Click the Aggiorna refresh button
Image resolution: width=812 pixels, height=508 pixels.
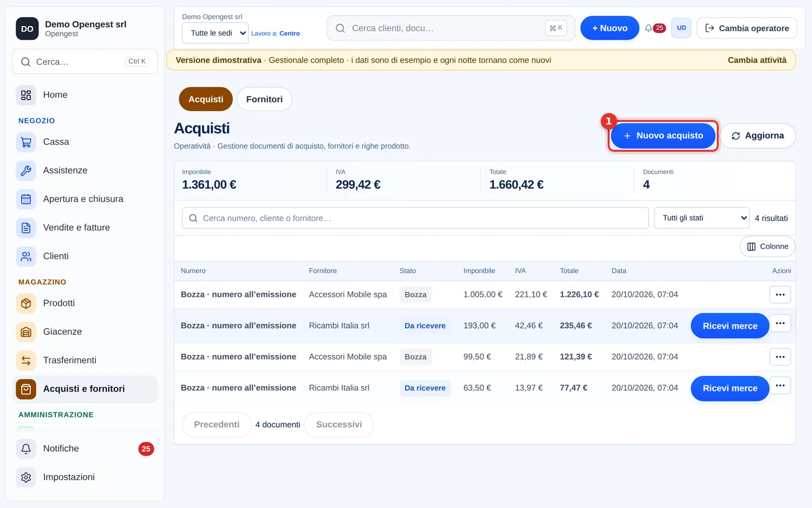tap(758, 136)
